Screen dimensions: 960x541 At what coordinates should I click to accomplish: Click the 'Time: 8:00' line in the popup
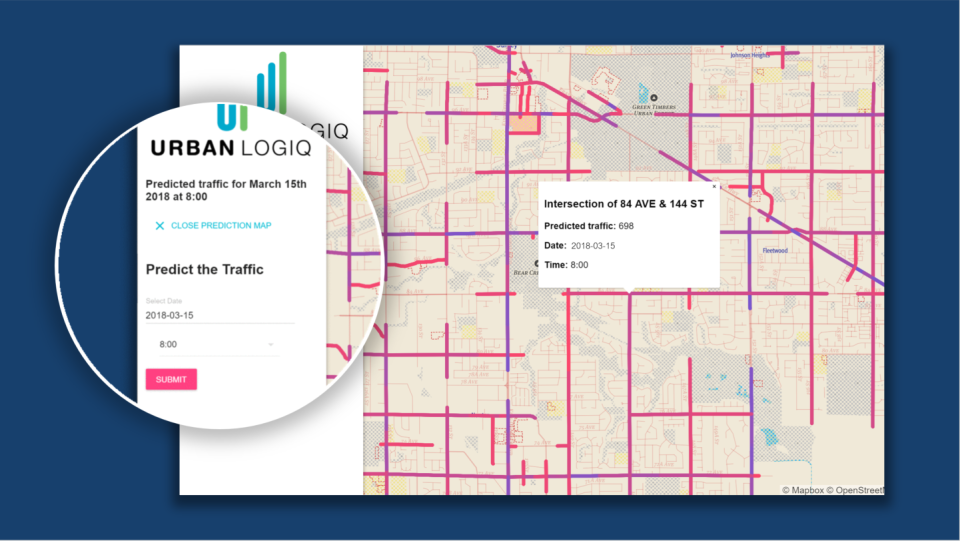coord(566,265)
